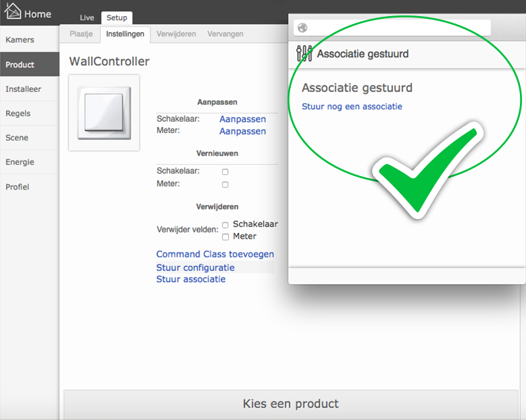Select Product in the sidebar
526x420 pixels.
point(30,65)
